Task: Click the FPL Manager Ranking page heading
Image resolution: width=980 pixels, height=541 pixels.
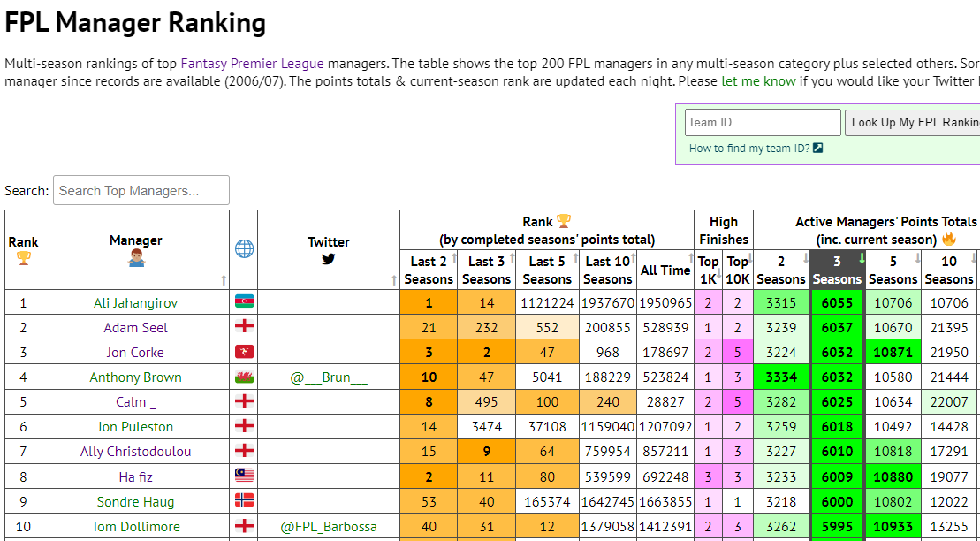Action: pyautogui.click(x=135, y=24)
